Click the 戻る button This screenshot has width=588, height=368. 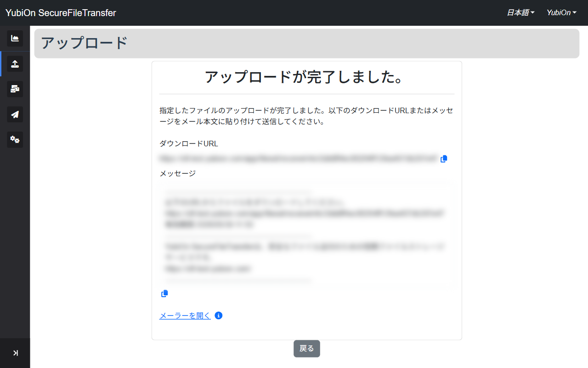pos(307,349)
